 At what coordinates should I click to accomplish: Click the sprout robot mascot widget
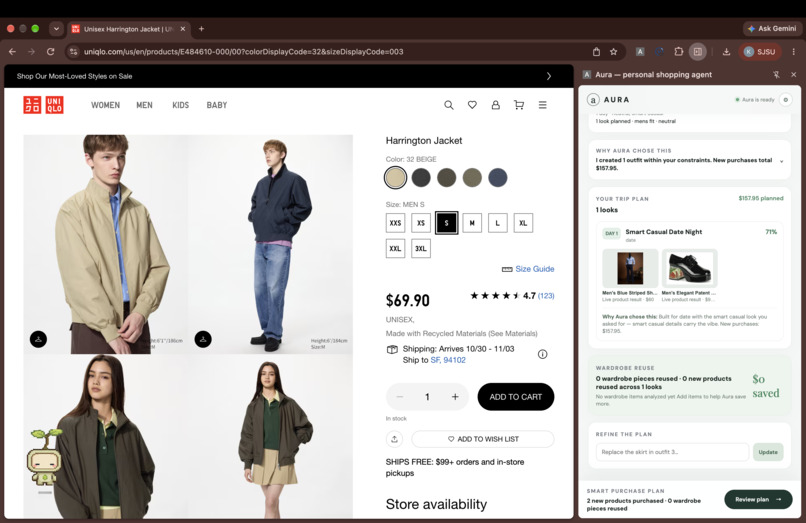(44, 458)
